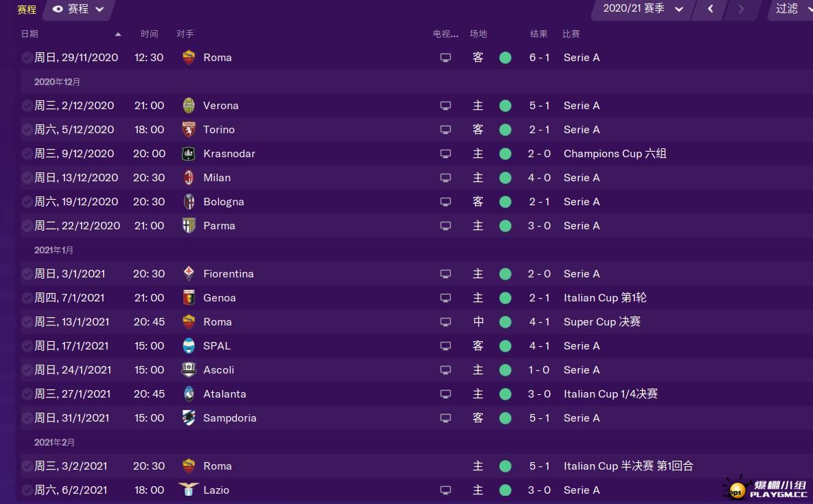Expand the 赛程 view dropdown

pos(78,9)
